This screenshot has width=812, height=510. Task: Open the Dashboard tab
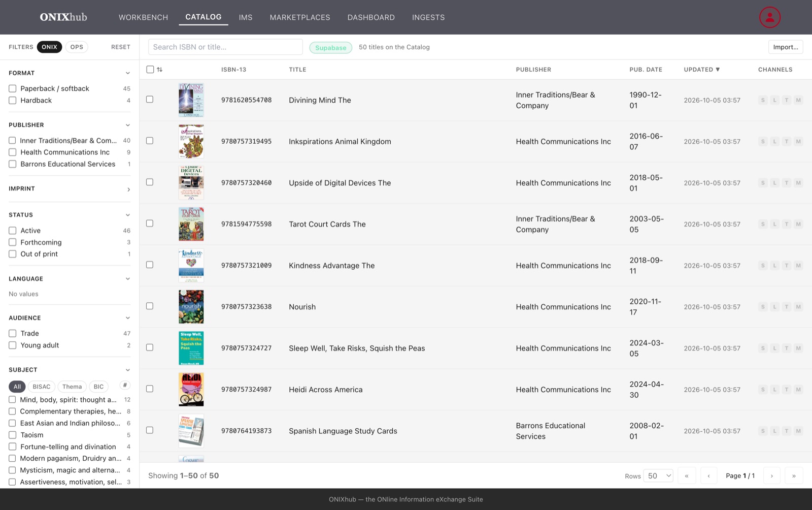tap(371, 17)
